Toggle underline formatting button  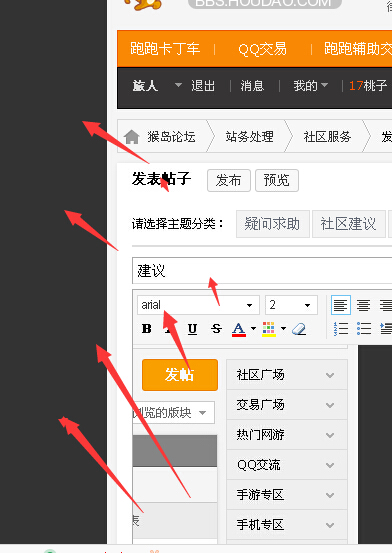[192, 329]
